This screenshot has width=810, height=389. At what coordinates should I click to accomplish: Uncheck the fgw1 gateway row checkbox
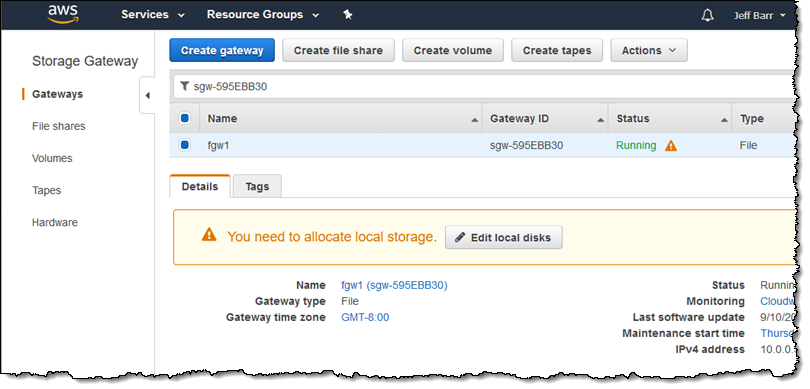(185, 145)
